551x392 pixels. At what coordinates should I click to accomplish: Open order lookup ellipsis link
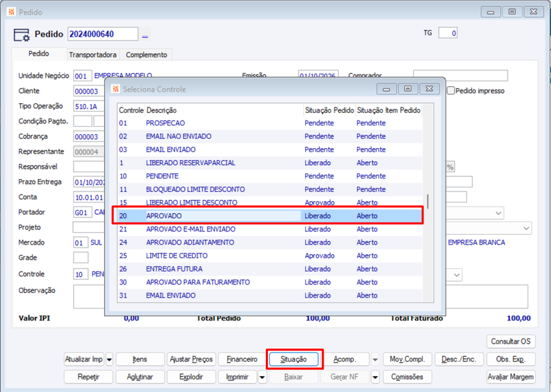click(x=145, y=35)
